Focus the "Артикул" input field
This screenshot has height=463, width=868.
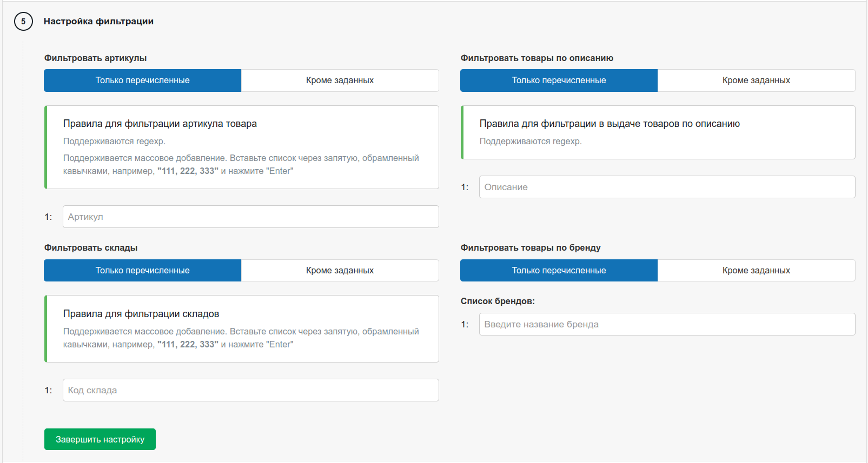(250, 217)
